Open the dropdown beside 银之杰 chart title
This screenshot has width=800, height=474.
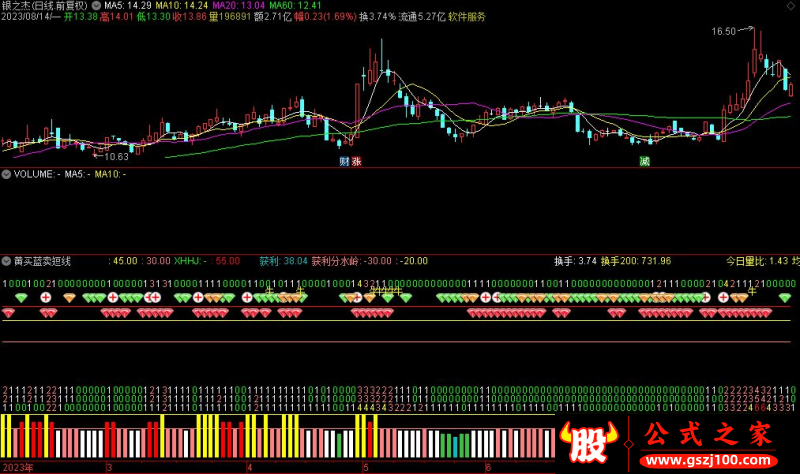pos(96,6)
